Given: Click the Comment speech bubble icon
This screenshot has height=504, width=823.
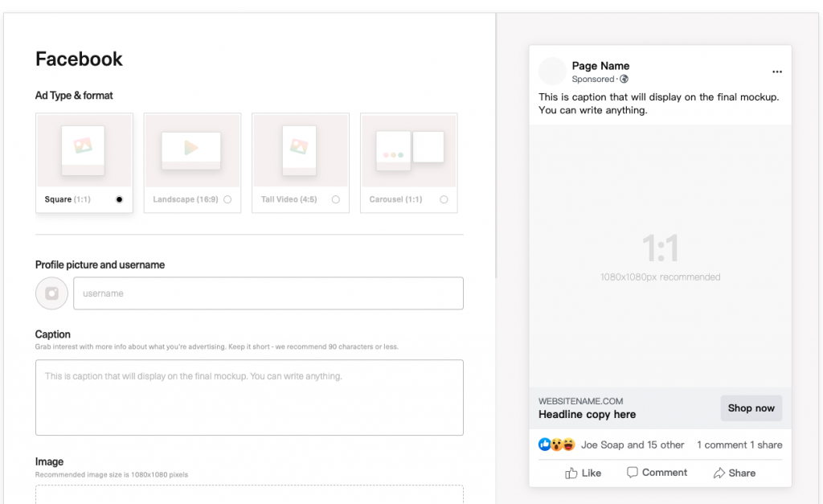Looking at the screenshot, I should tap(633, 473).
